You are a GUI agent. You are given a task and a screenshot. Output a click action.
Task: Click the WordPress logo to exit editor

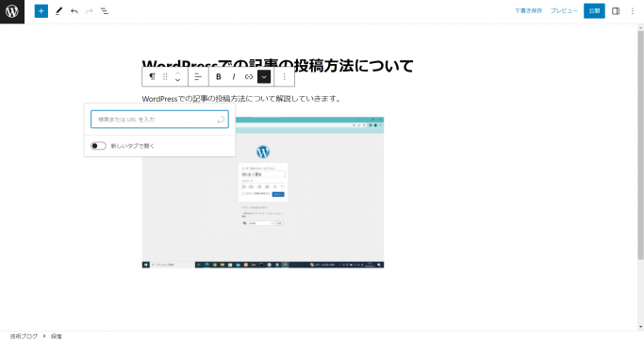pos(12,11)
